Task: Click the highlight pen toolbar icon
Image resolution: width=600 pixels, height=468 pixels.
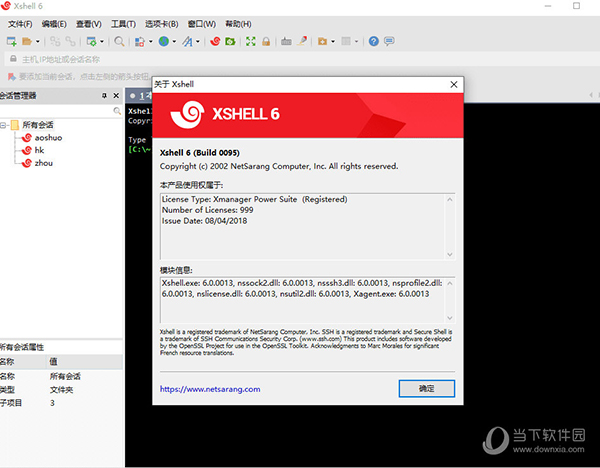Action: [x=302, y=41]
